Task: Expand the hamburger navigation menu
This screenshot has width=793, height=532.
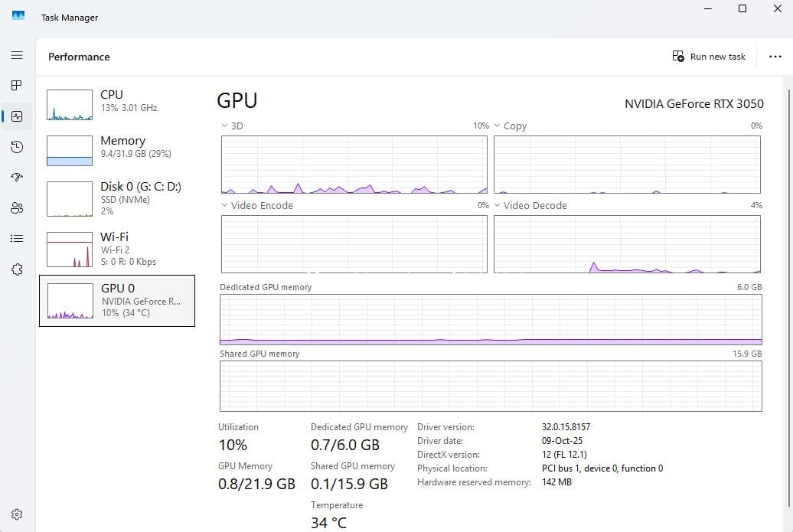Action: (17, 55)
